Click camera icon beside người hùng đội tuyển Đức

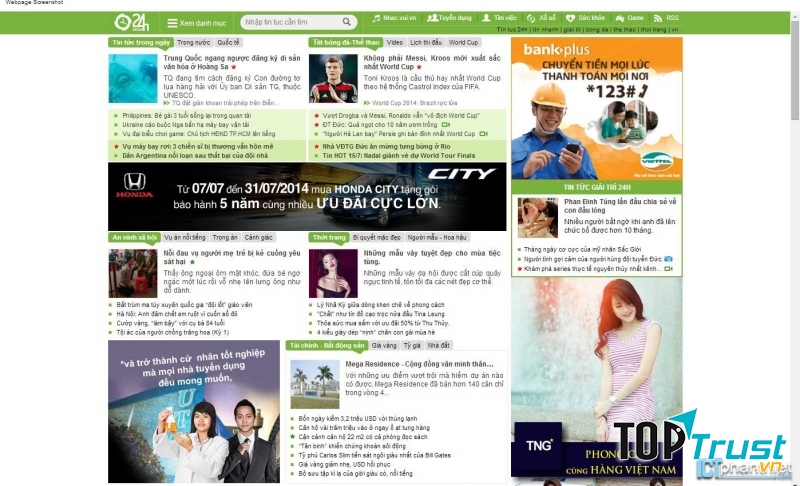[x=668, y=259]
